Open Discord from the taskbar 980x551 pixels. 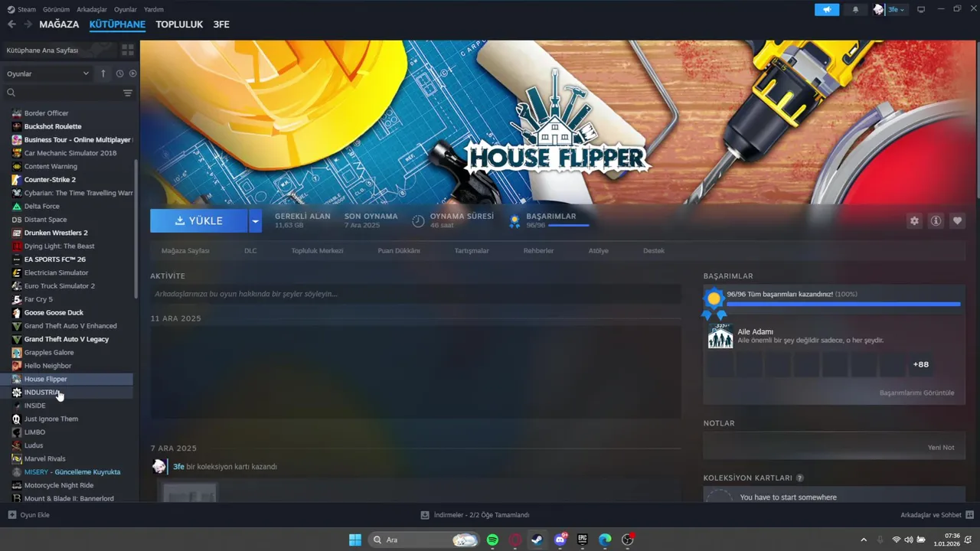[560, 540]
